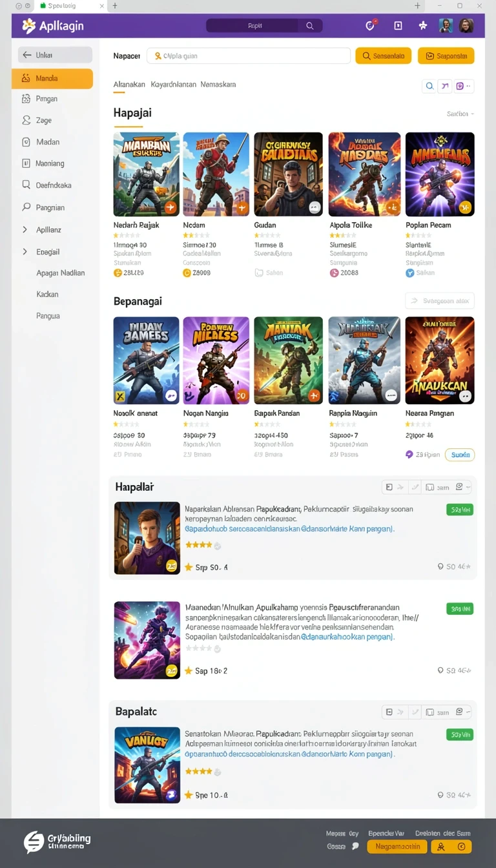
Task: Open the Rapira Magun game thumbnail
Action: (364, 360)
